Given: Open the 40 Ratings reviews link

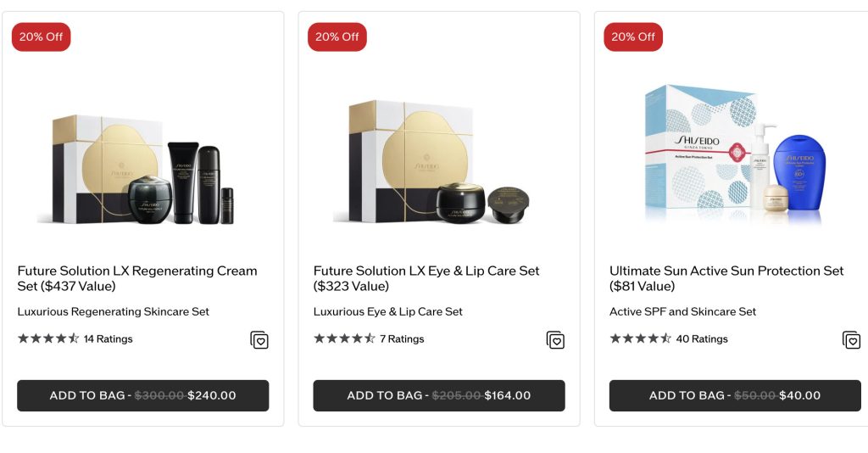Looking at the screenshot, I should pyautogui.click(x=702, y=338).
